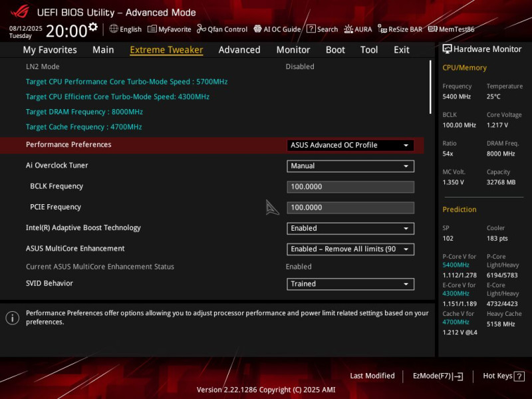This screenshot has height=399, width=532.
Task: Click the 4700MHz Cache value
Action: tap(456, 322)
